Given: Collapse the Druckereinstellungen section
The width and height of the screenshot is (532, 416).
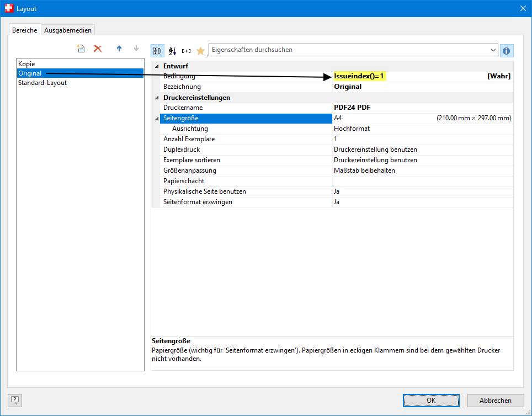Looking at the screenshot, I should click(156, 98).
